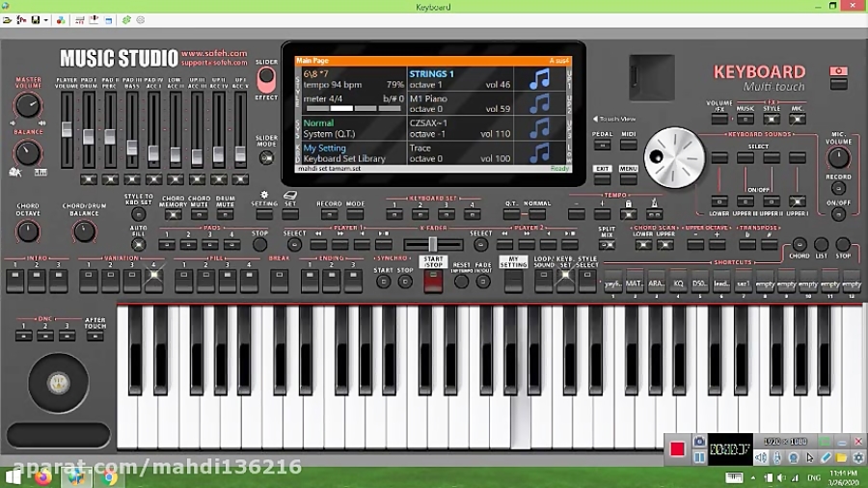The height and width of the screenshot is (488, 868).
Task: Click the STRINGS 1 music note icon
Action: [x=540, y=79]
